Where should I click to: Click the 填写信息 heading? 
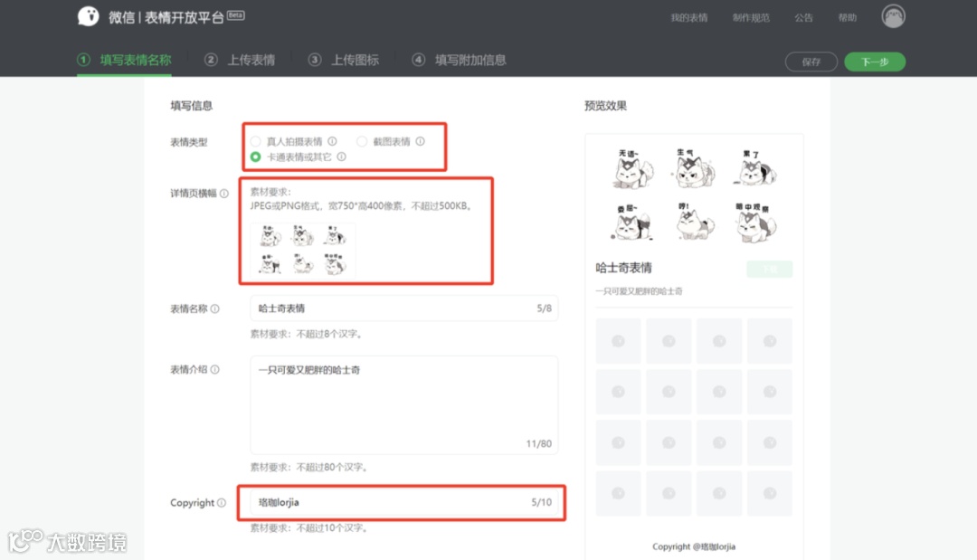pos(191,106)
